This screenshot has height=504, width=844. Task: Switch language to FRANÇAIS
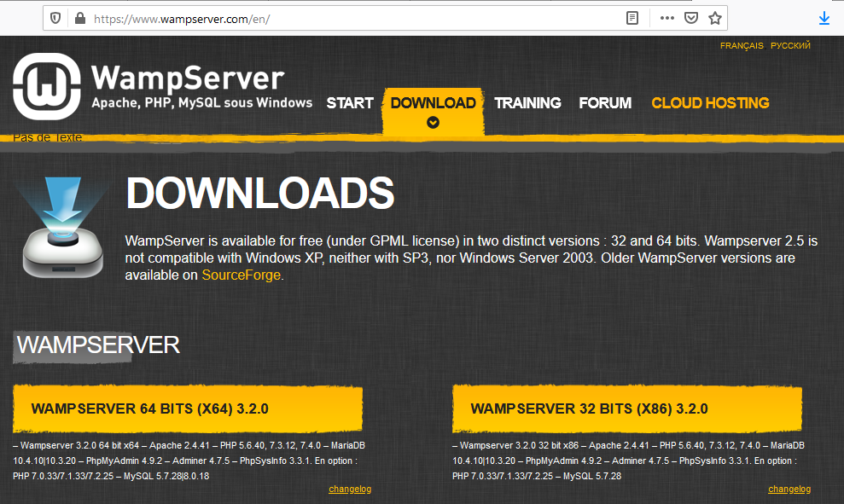(742, 46)
